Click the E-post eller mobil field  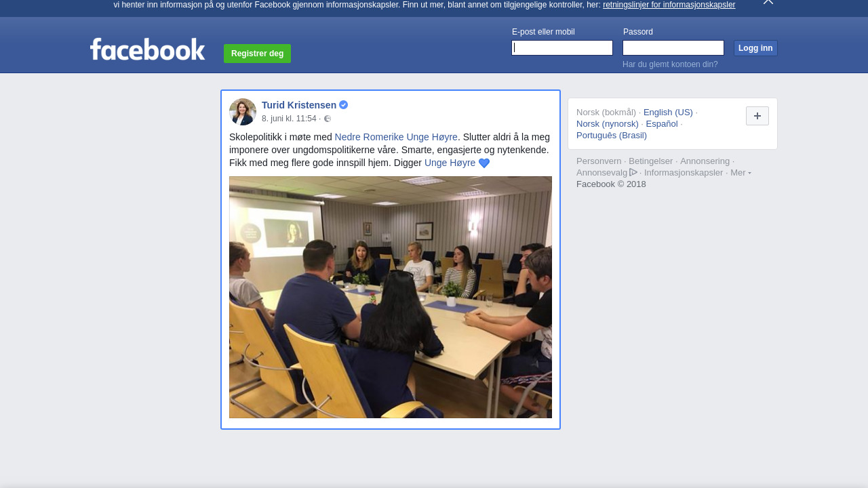pos(562,47)
